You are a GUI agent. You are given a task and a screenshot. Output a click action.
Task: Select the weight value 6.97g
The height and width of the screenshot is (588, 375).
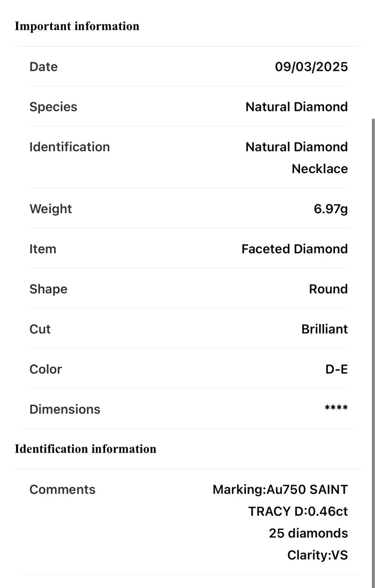[x=331, y=209]
